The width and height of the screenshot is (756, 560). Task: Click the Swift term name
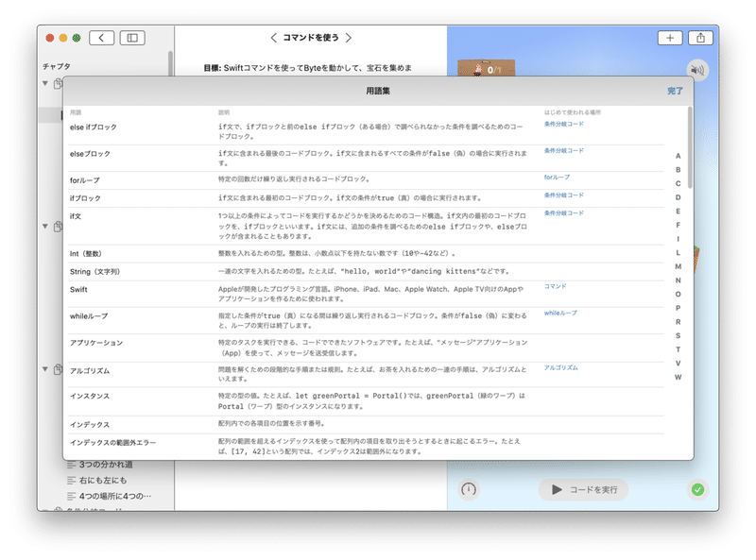78,289
